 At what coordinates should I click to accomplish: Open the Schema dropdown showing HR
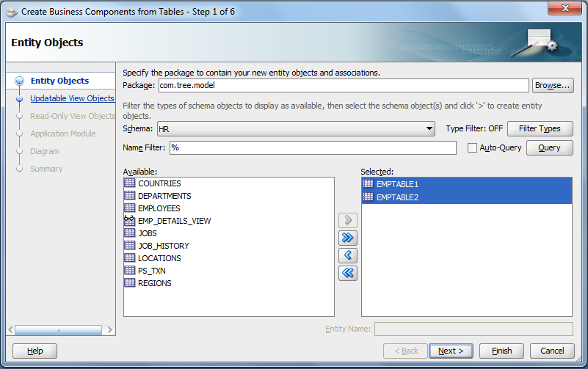click(296, 128)
